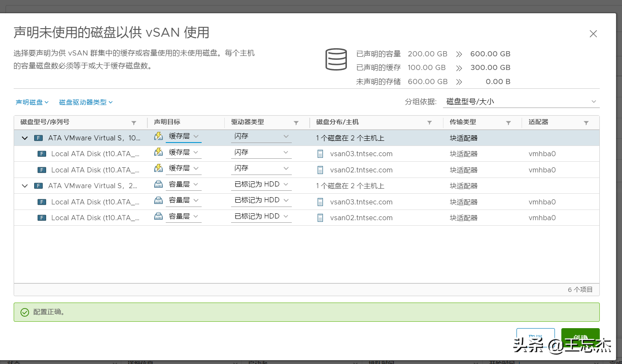Click capacity tier icon in HDD vsan02 row
The height and width of the screenshot is (364, 622).
pos(158,216)
